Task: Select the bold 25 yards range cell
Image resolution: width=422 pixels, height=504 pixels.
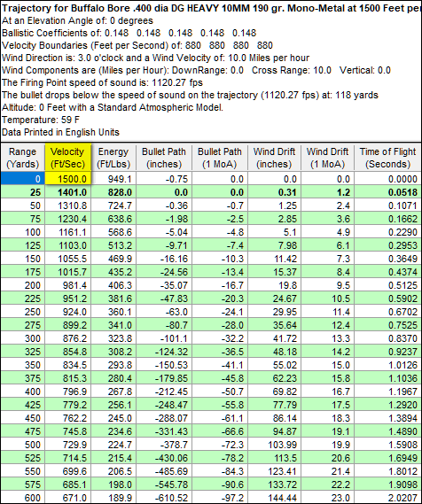Action: pos(22,192)
